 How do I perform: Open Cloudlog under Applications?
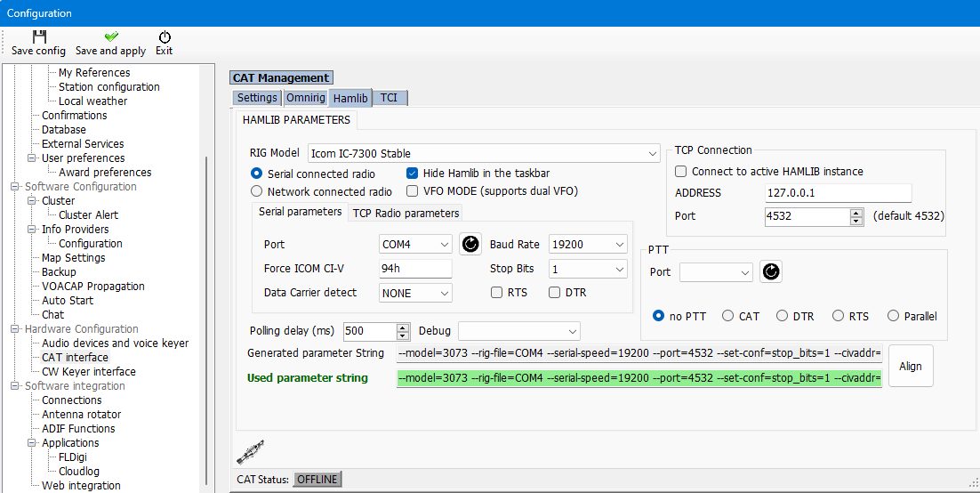tap(79, 471)
